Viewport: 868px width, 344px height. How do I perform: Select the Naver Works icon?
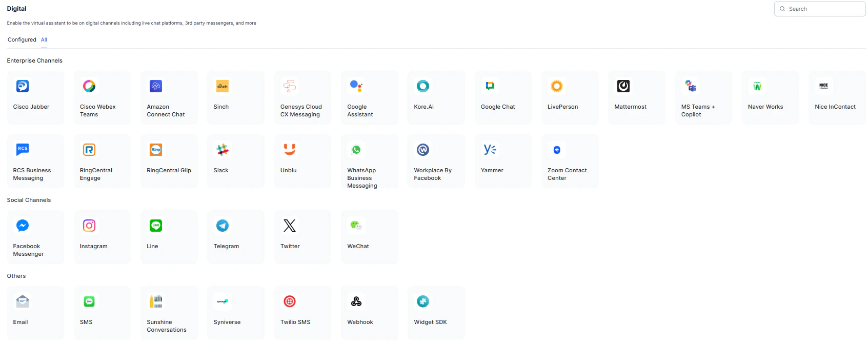[757, 86]
